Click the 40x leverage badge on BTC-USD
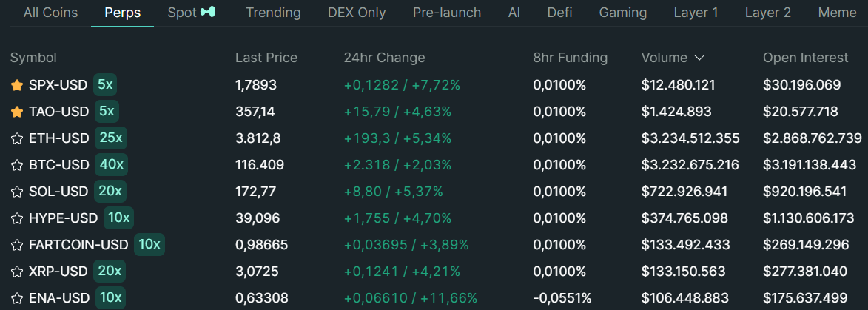The height and width of the screenshot is (310, 868). click(x=111, y=164)
